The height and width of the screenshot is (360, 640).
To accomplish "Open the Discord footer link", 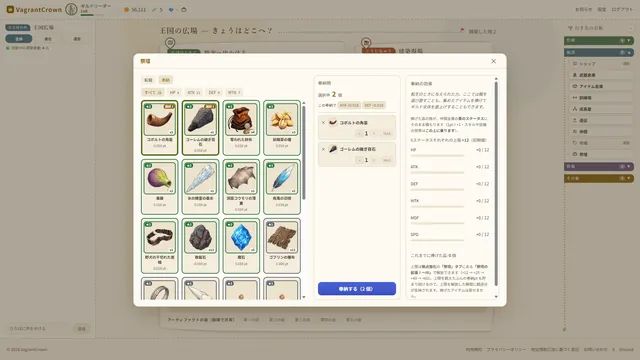I will [626, 350].
